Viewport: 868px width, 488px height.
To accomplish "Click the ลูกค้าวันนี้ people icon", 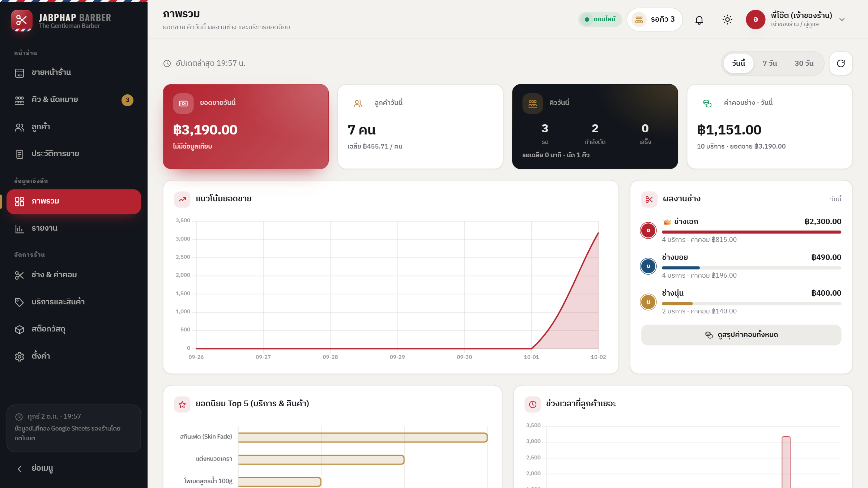I will pos(358,103).
